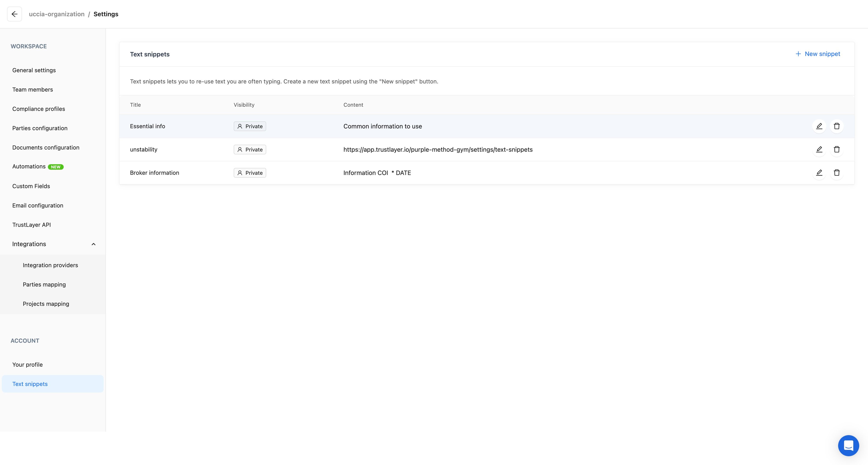This screenshot has width=868, height=465.
Task: Click the Private badge on unstability row
Action: (250, 150)
